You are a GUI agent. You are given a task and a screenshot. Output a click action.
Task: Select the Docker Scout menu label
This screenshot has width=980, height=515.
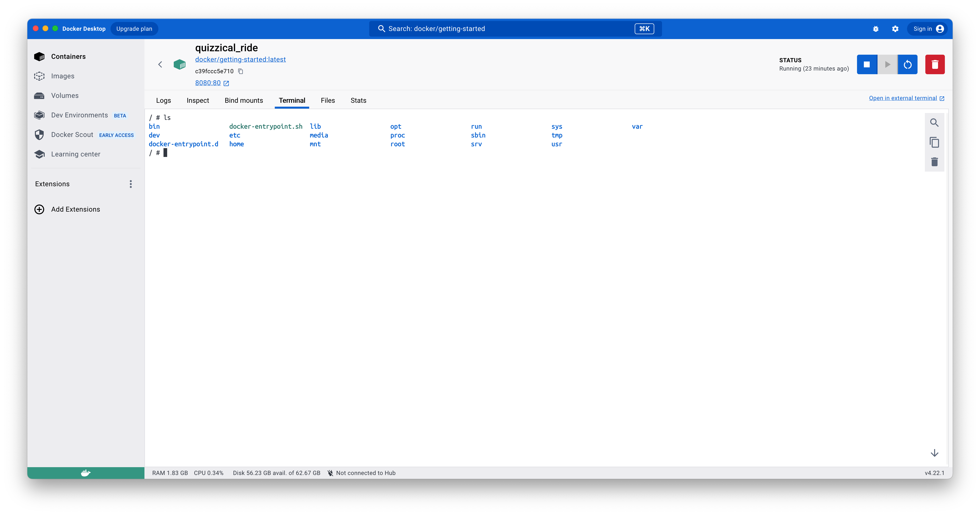(x=72, y=135)
